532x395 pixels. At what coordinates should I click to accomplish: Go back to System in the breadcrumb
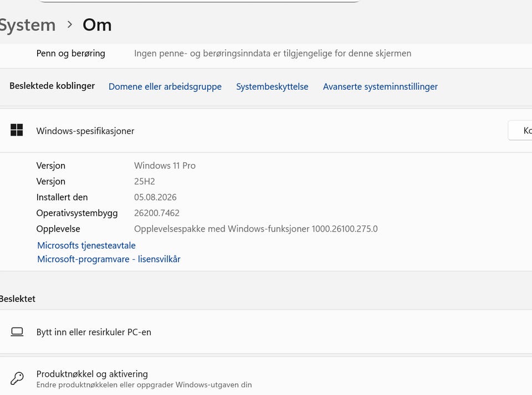coord(27,25)
